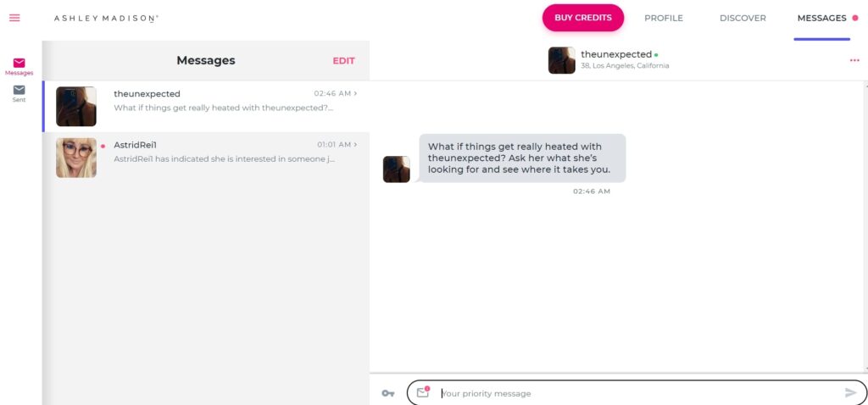Click the Edit link in Messages panel
The width and height of the screenshot is (868, 405).
point(343,61)
